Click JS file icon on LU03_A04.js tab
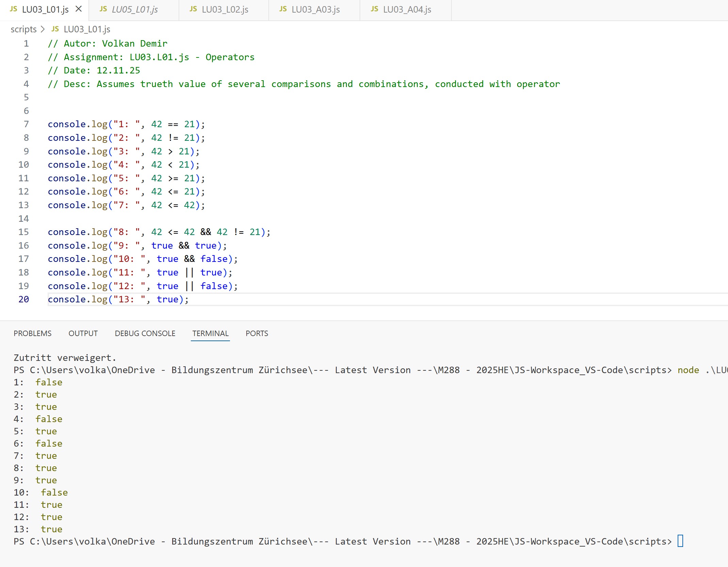The image size is (728, 567). [x=375, y=9]
